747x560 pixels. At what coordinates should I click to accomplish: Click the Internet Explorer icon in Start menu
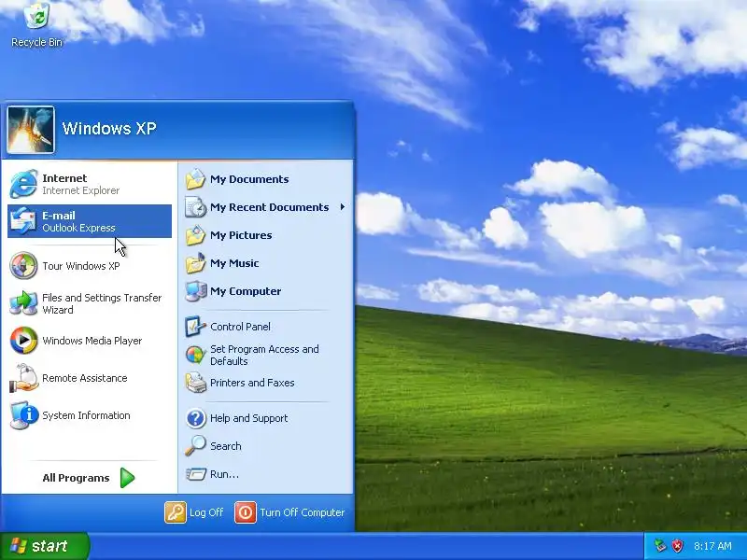click(x=23, y=184)
